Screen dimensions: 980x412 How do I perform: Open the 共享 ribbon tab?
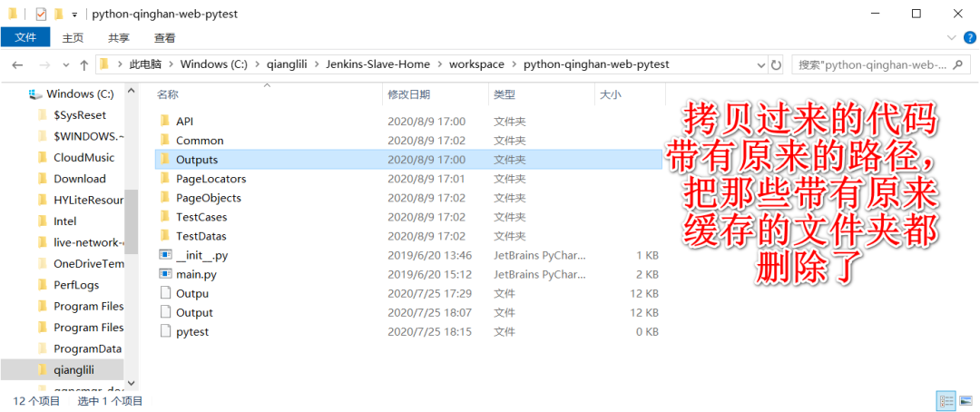(119, 37)
